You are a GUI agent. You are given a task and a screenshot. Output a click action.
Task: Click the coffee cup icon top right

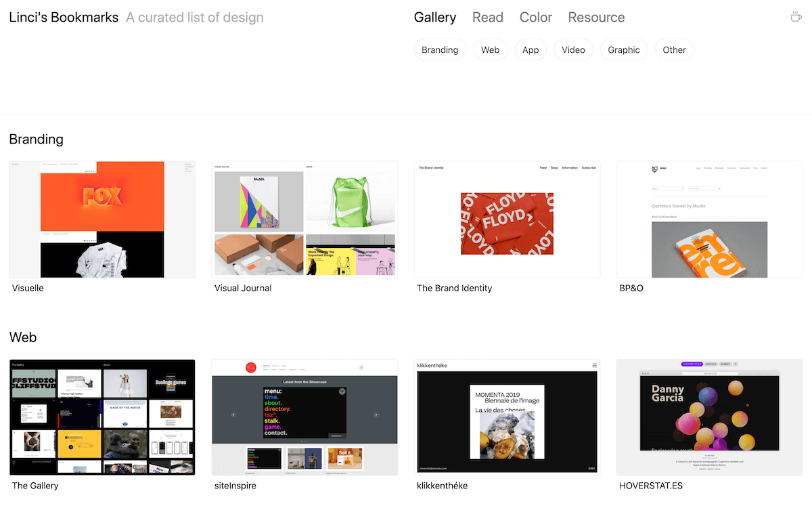coord(796,16)
